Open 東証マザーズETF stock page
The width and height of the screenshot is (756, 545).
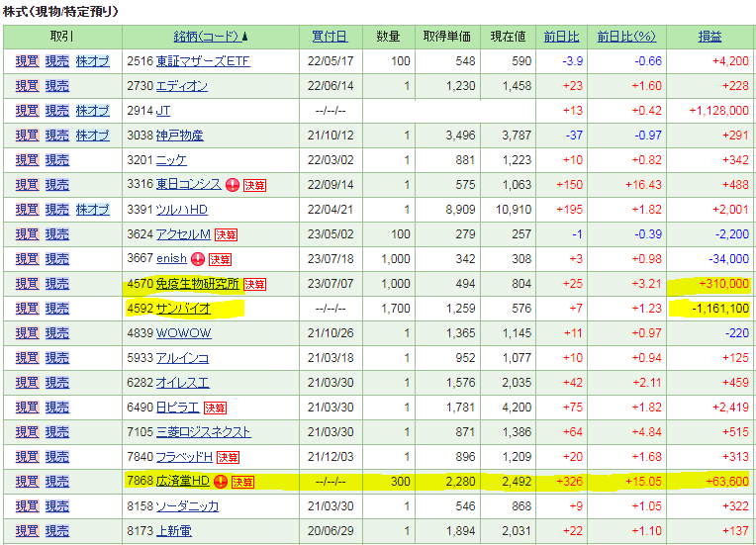click(x=203, y=61)
